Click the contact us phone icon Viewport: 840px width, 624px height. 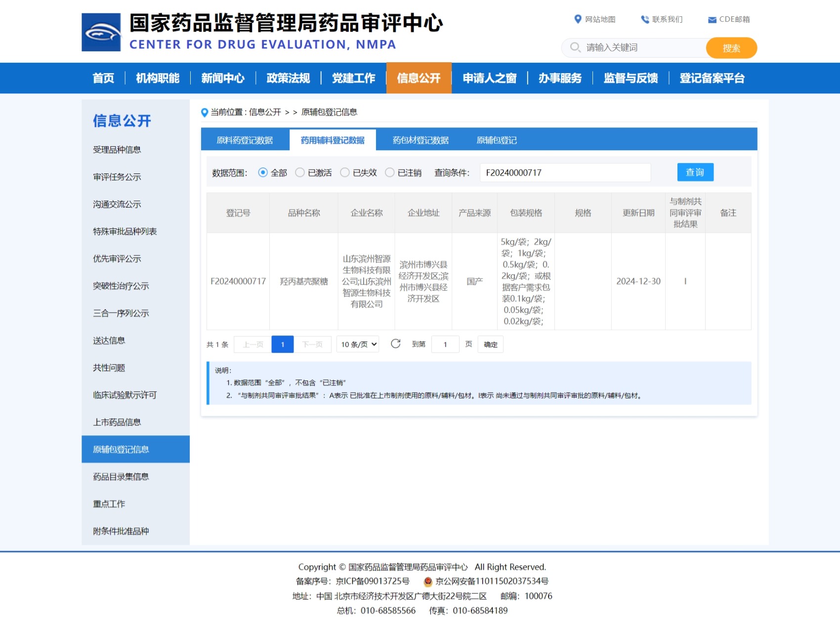pos(645,19)
